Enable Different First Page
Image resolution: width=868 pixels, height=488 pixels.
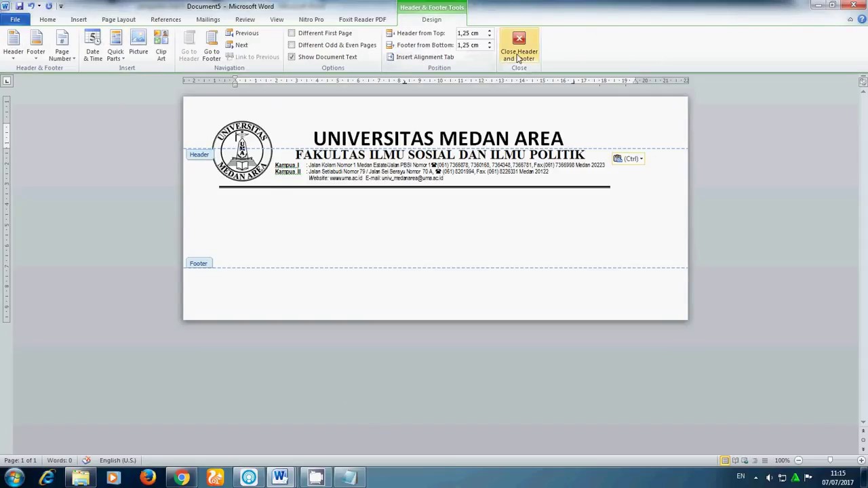point(320,33)
